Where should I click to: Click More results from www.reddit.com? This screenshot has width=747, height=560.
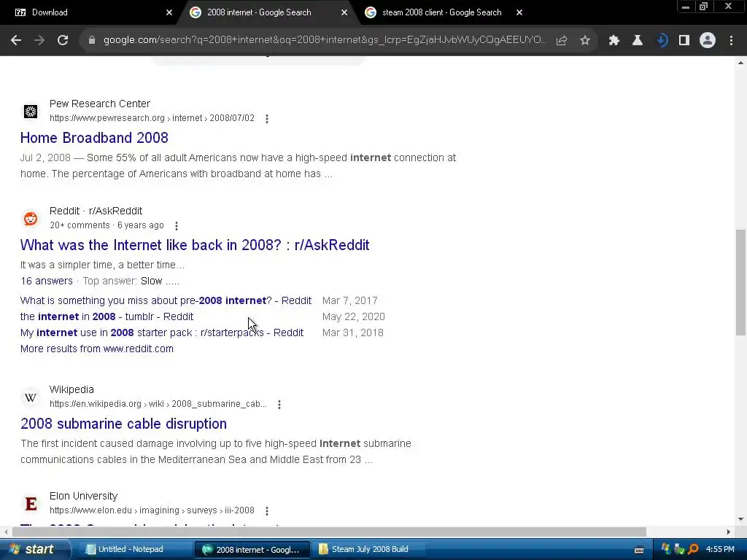[x=97, y=349]
